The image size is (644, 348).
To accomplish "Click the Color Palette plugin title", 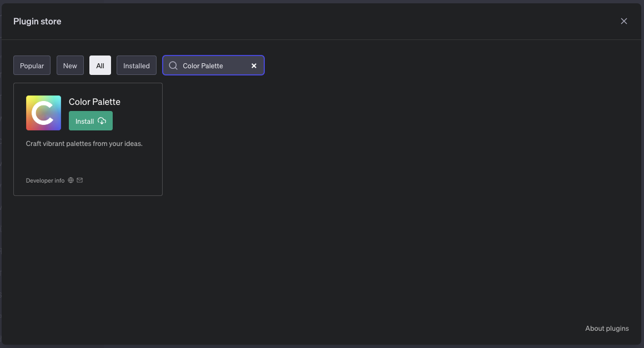I will click(x=94, y=102).
